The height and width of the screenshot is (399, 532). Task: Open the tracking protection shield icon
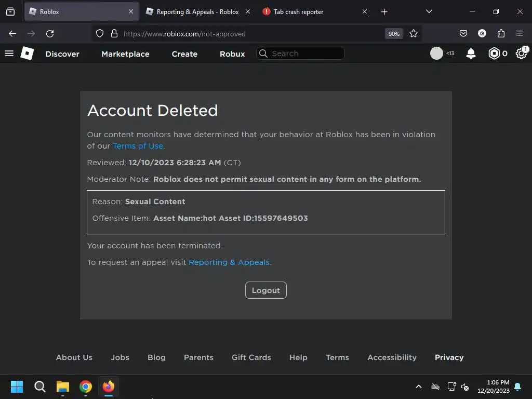(x=99, y=34)
